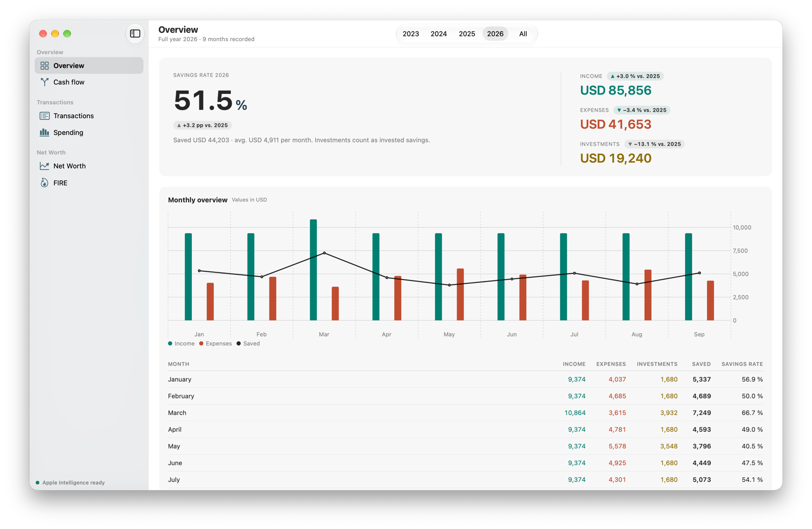Viewport: 812px width, 529px height.
Task: Toggle the Expenses legend item
Action: (215, 344)
